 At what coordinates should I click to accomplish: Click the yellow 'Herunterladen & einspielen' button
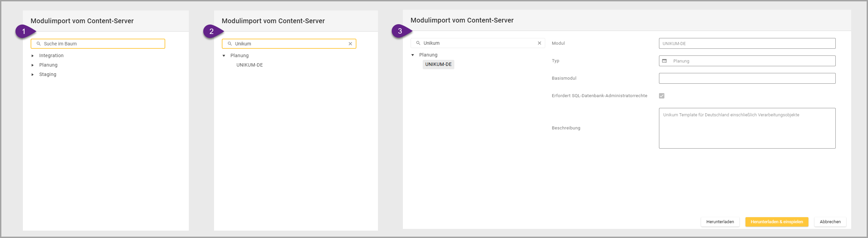[776, 222]
